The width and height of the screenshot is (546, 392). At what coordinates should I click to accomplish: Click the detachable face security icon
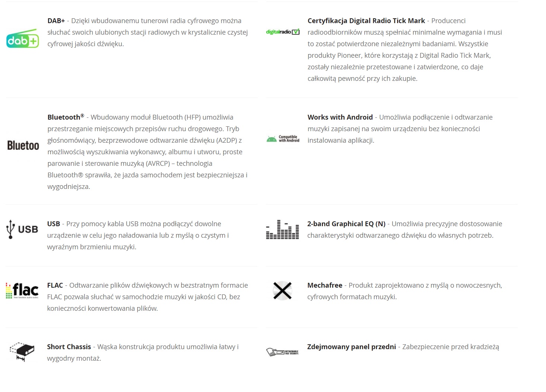point(282,352)
